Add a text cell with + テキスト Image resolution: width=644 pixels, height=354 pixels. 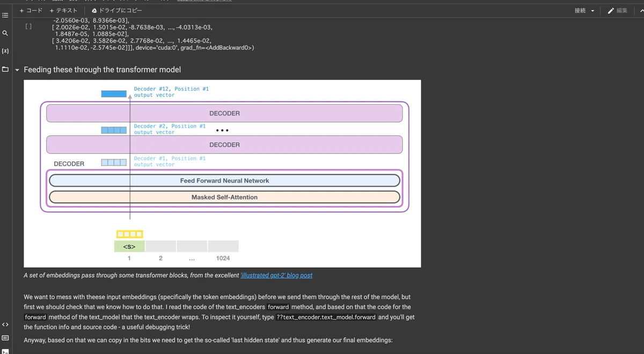pyautogui.click(x=63, y=11)
